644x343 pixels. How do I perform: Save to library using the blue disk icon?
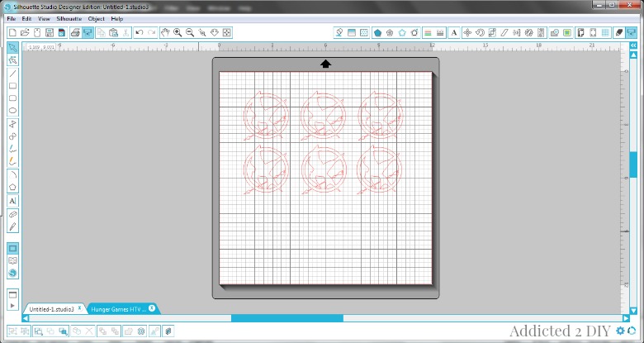click(62, 33)
